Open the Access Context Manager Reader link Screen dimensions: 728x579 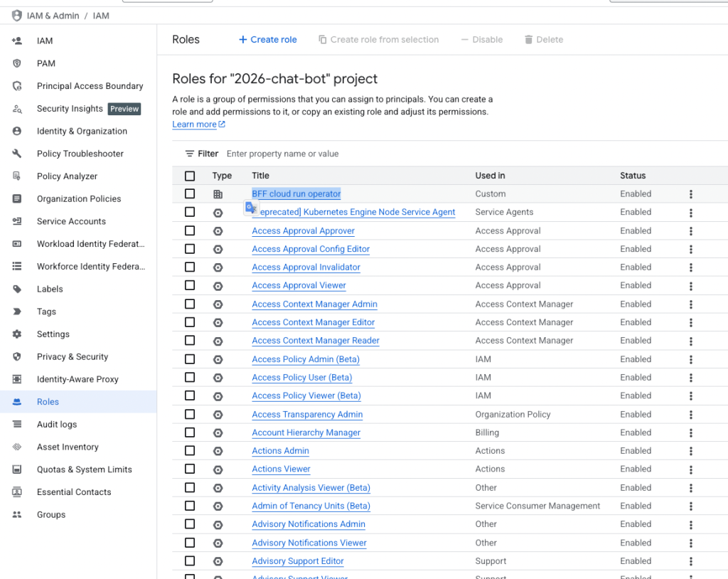point(316,341)
